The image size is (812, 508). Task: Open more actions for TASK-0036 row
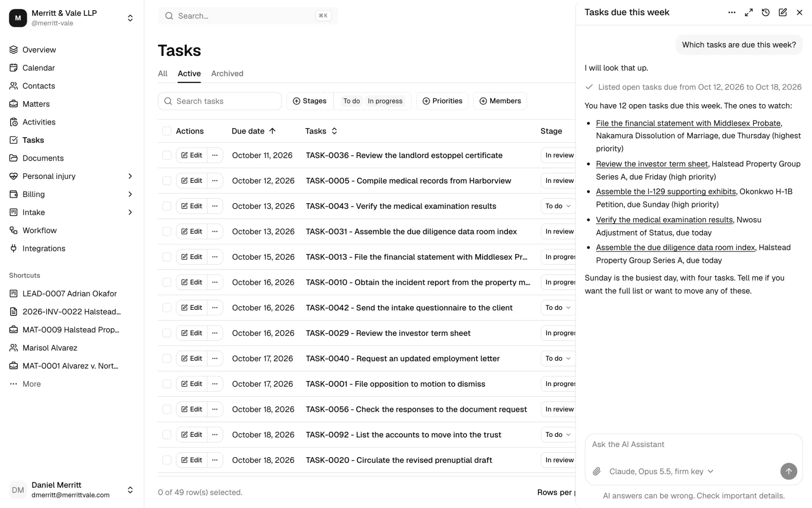click(215, 155)
